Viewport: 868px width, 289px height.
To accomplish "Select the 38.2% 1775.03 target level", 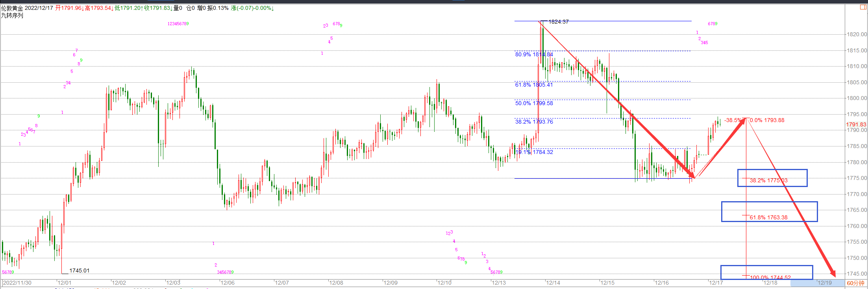I will click(x=768, y=180).
